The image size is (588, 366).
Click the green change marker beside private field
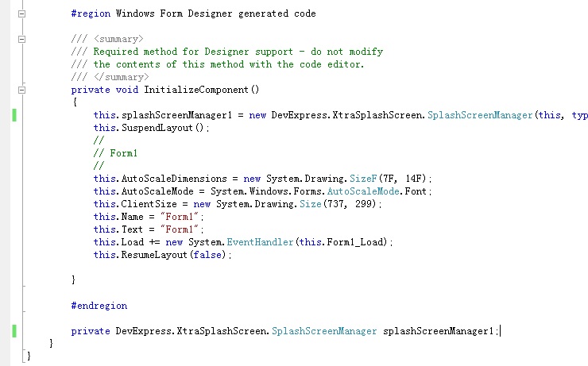tap(14, 330)
